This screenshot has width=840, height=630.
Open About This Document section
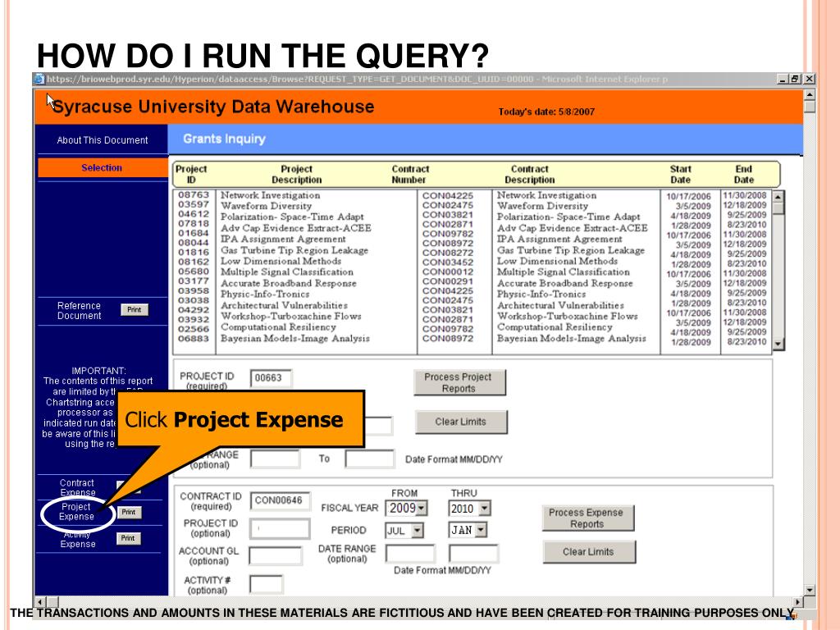pyautogui.click(x=103, y=140)
